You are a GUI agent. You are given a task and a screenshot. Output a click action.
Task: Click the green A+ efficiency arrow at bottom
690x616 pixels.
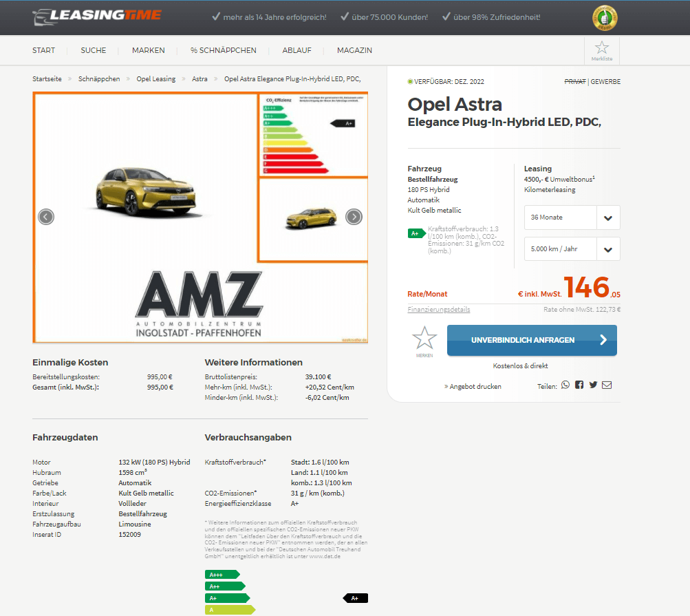click(227, 598)
